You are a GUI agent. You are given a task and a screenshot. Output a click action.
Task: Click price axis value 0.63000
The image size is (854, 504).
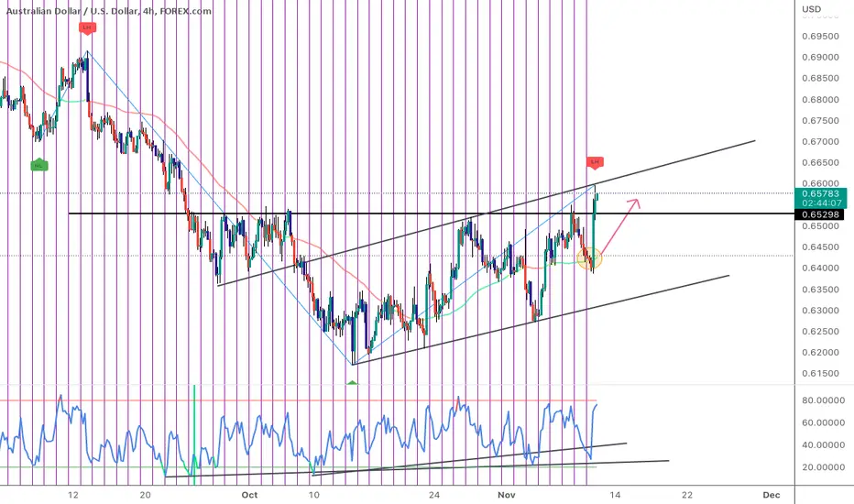click(820, 310)
